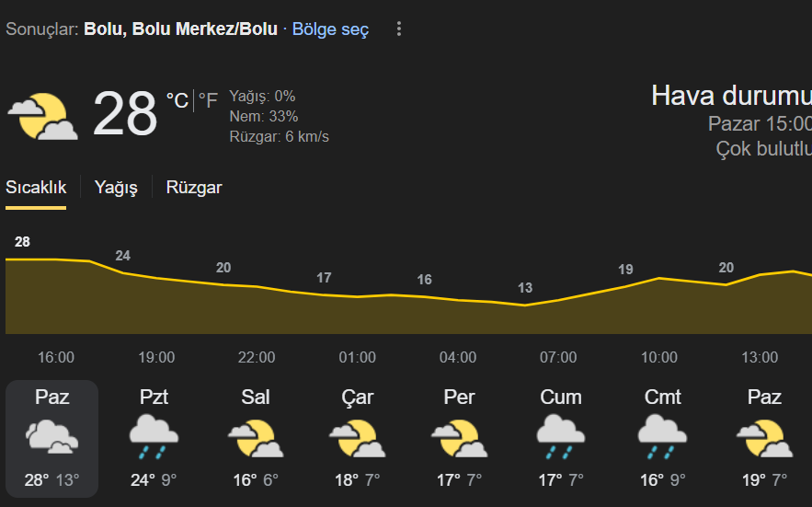Select Friday (Cum) rainy forecast icon
812x507 pixels.
tap(561, 436)
